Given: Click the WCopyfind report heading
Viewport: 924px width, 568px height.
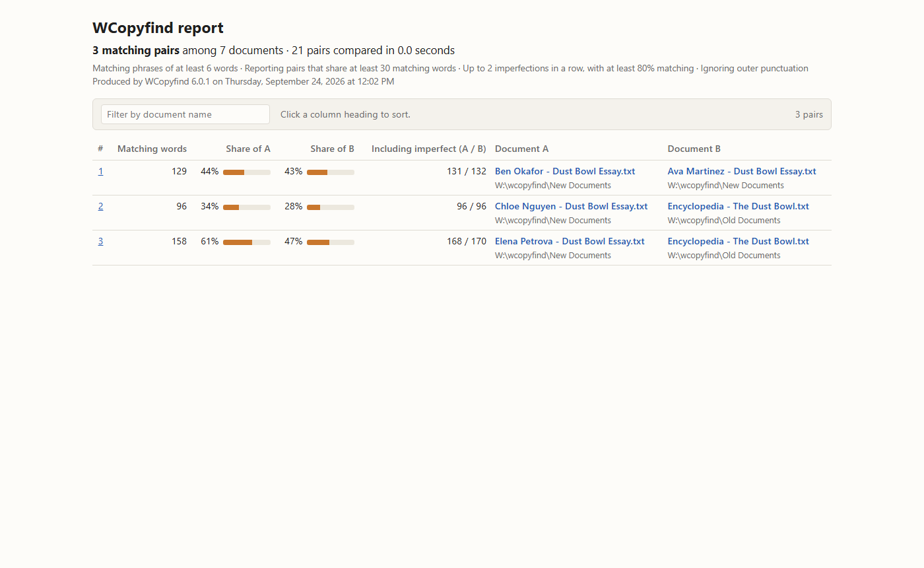Looking at the screenshot, I should pos(158,28).
